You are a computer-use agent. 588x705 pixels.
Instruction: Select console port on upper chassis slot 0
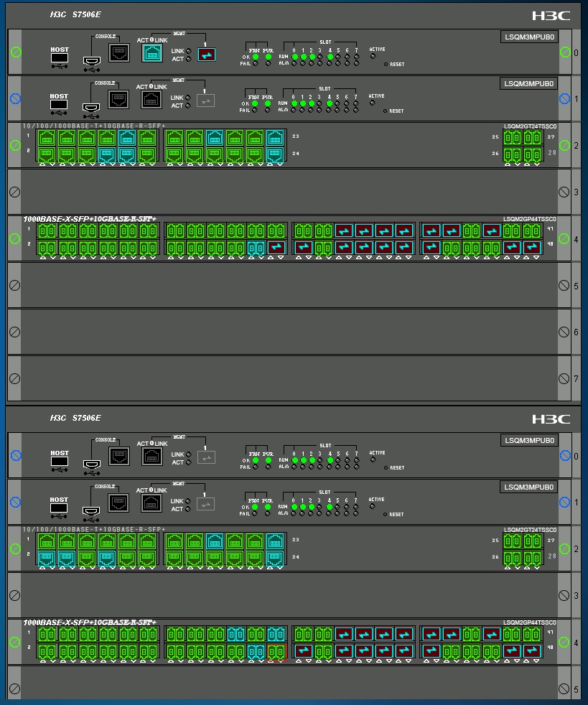pos(119,52)
